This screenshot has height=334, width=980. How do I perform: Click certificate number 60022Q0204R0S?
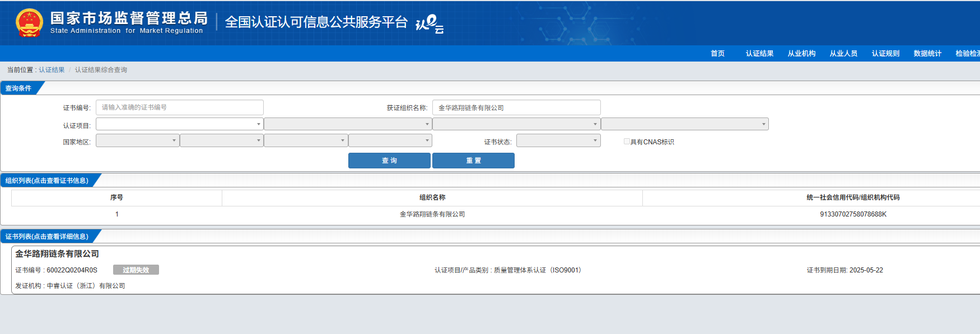(x=72, y=270)
